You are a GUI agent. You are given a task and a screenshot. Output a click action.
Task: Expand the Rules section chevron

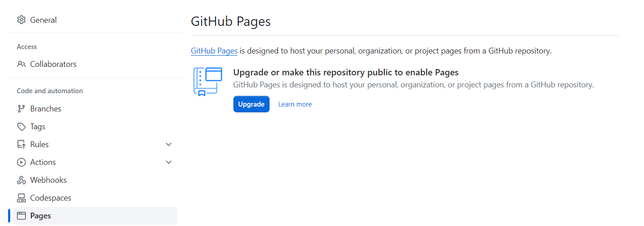169,144
